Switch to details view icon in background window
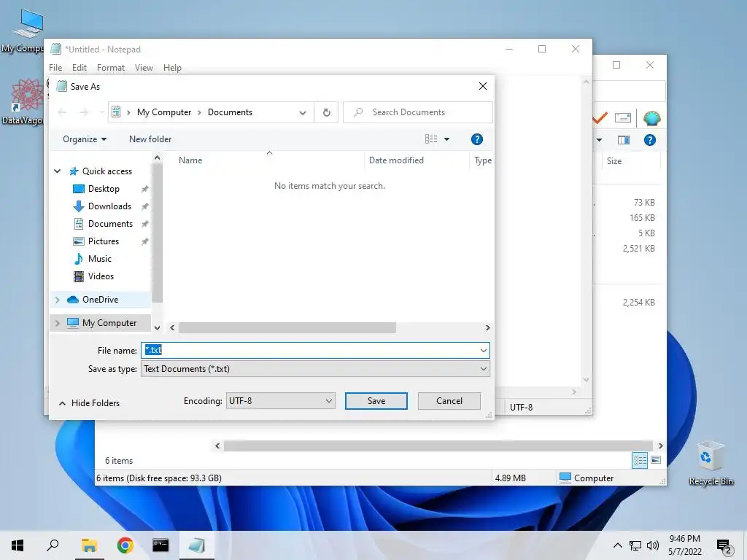Image resolution: width=747 pixels, height=560 pixels. [x=639, y=460]
